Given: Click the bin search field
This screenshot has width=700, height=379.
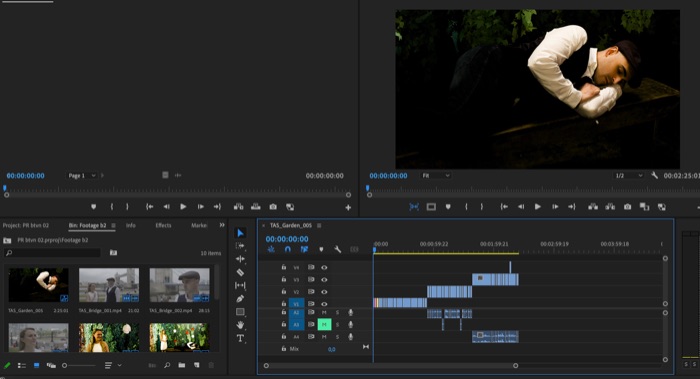Looking at the screenshot, I should (53, 253).
